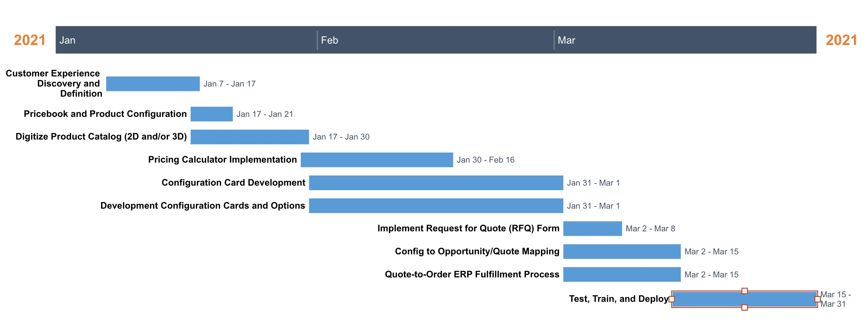Select the Config to Opportunity/Quote Mapping bar
Image resolution: width=868 pixels, height=321 pixels.
coord(622,252)
